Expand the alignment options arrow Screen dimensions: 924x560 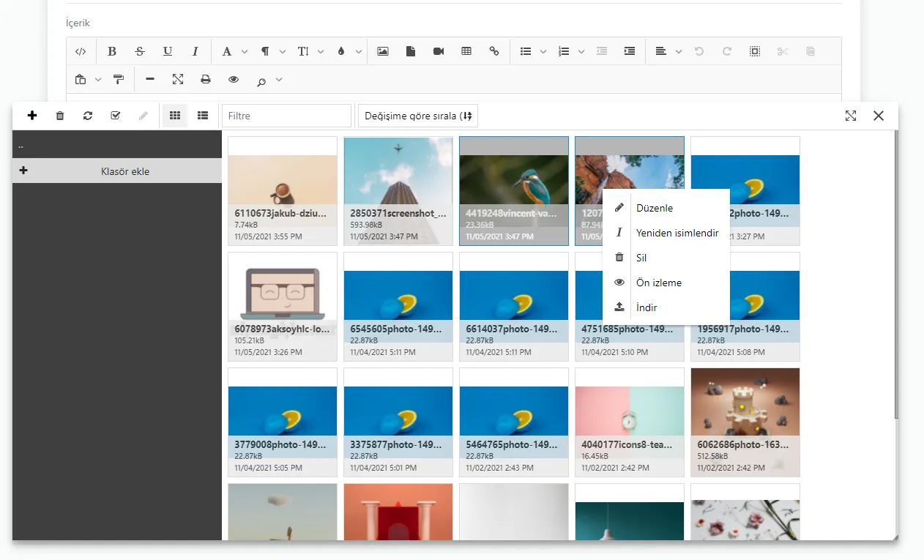pos(679,51)
